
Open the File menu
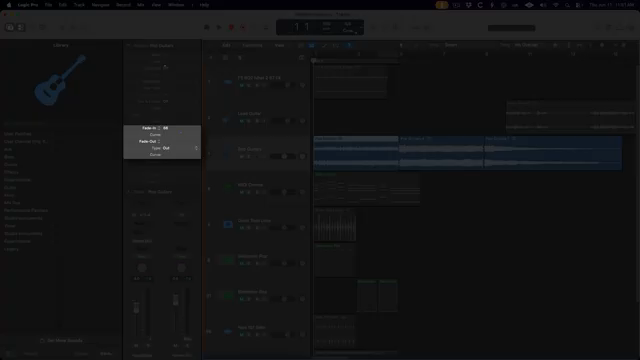(49, 5)
